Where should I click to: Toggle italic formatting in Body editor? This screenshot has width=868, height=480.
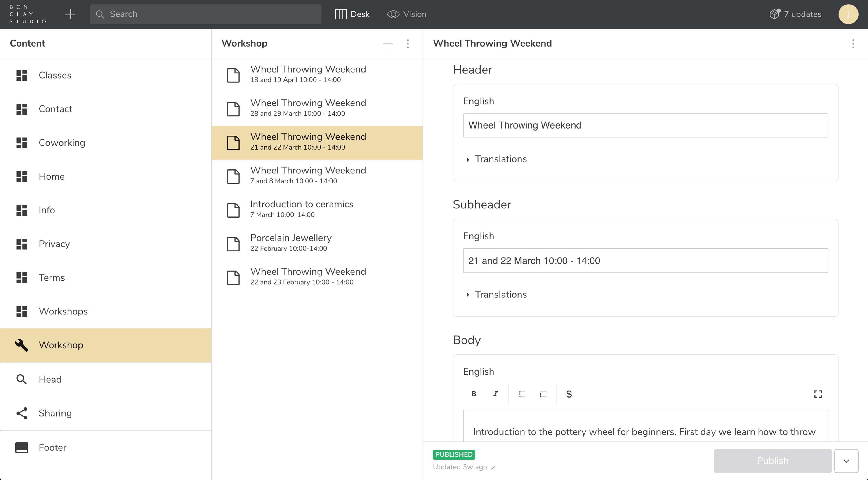pyautogui.click(x=495, y=394)
